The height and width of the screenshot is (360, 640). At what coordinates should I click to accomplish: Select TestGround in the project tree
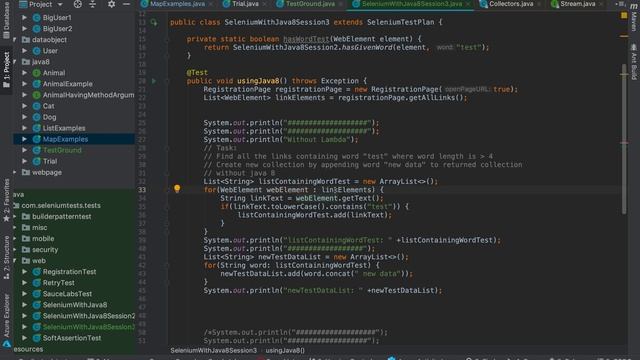[x=62, y=150]
